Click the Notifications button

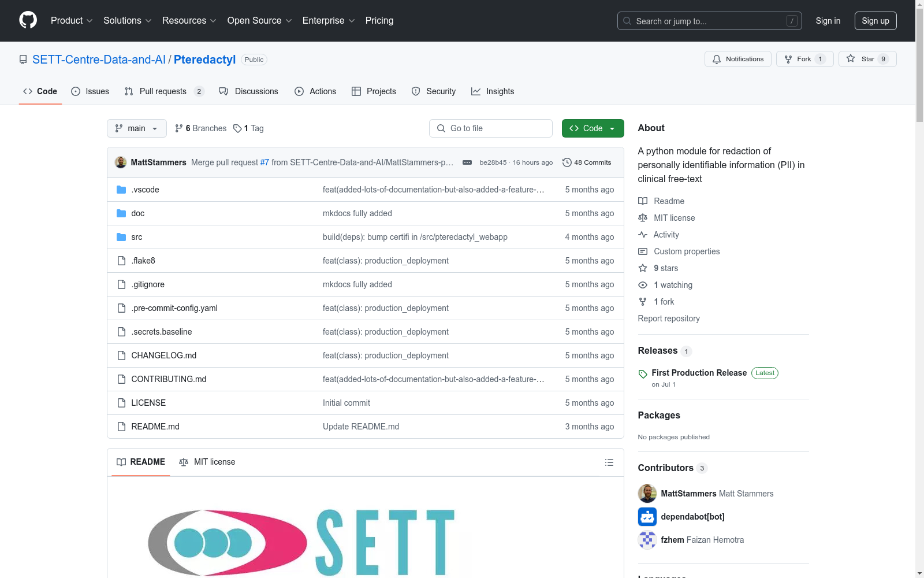[737, 59]
